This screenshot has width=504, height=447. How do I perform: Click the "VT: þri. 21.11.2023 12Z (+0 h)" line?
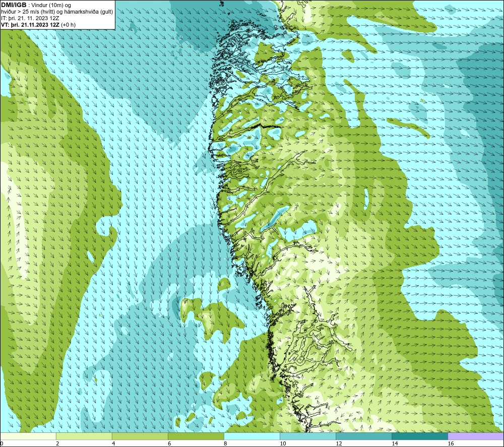coord(38,24)
